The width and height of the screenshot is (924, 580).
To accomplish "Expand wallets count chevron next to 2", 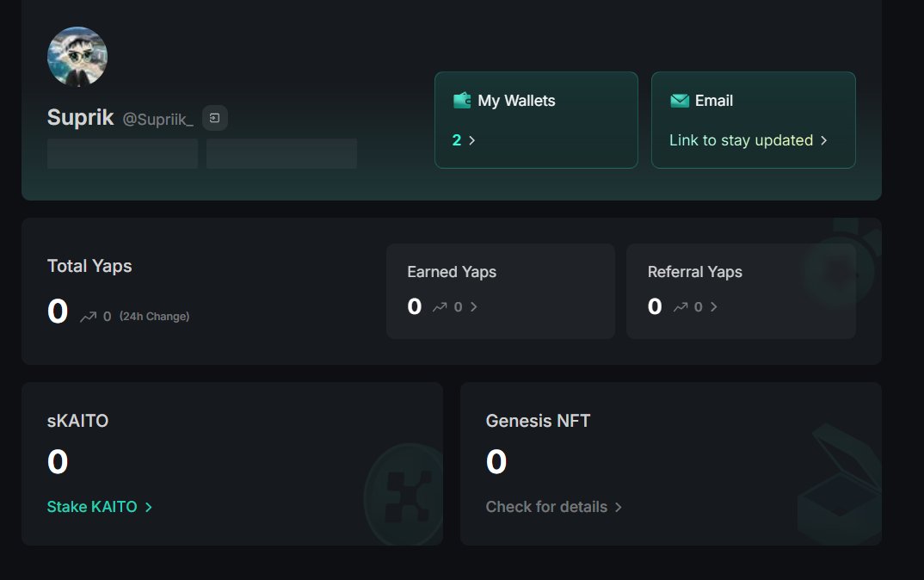I will tap(471, 140).
